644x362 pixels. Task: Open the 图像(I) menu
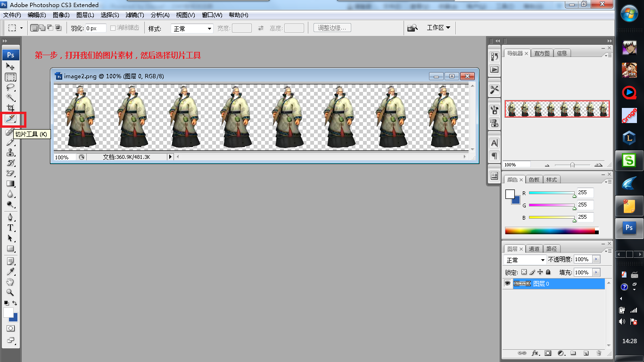pos(61,15)
